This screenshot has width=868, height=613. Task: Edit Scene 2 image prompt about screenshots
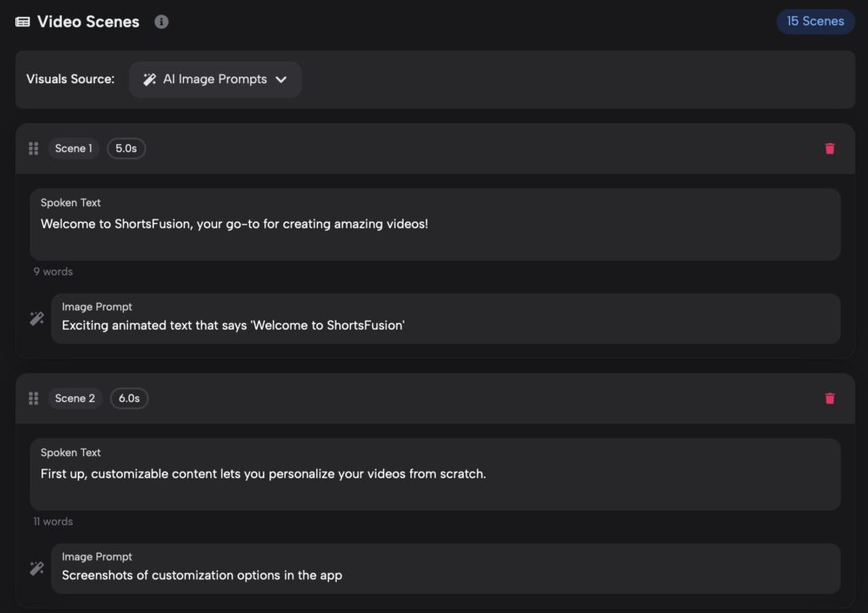click(446, 568)
